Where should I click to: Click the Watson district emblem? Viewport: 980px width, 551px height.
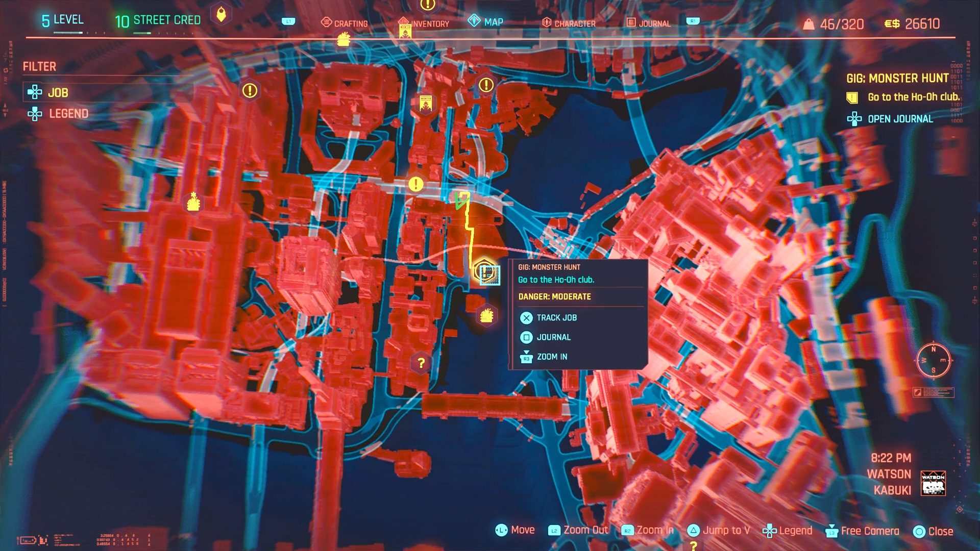(x=933, y=483)
